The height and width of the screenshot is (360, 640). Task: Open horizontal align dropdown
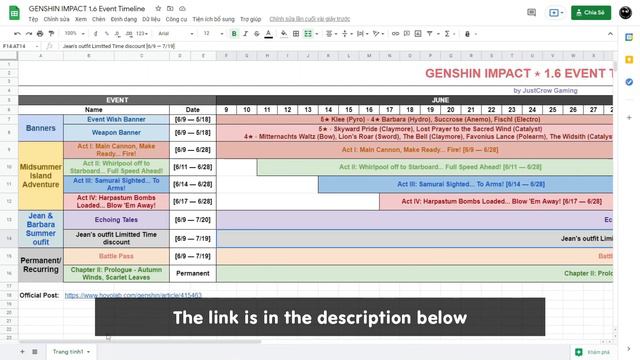coord(331,33)
